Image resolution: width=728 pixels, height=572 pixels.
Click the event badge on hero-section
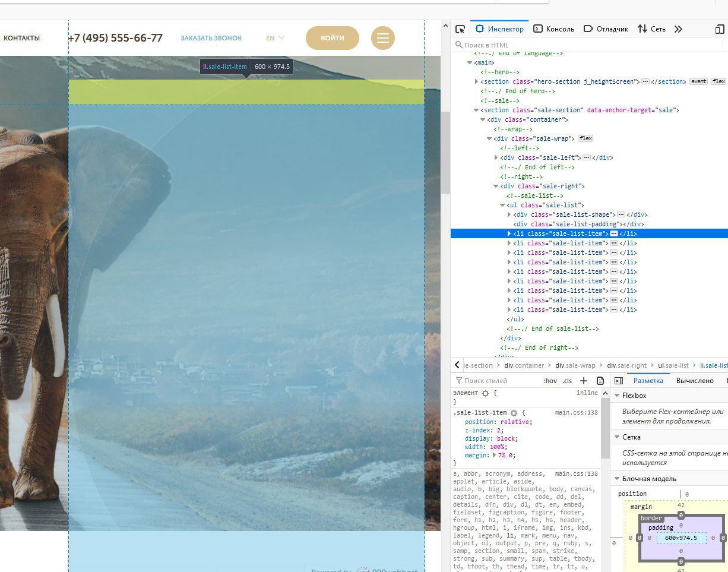pyautogui.click(x=698, y=81)
